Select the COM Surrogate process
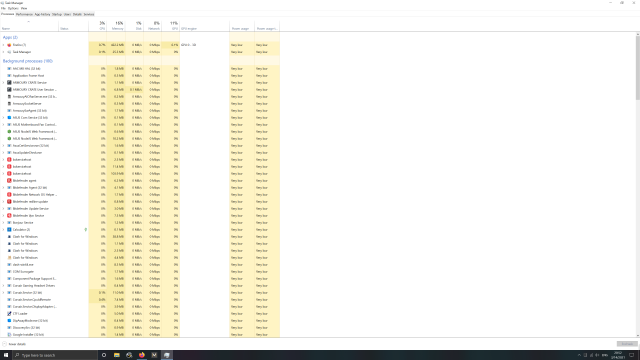Image resolution: width=640 pixels, height=360 pixels. [x=140, y=271]
